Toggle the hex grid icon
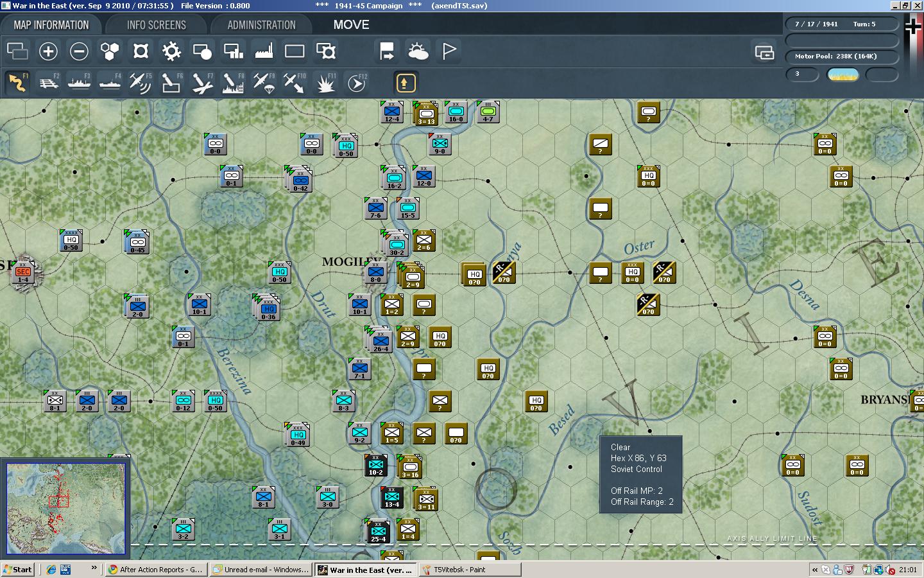924x578 pixels. coord(110,51)
